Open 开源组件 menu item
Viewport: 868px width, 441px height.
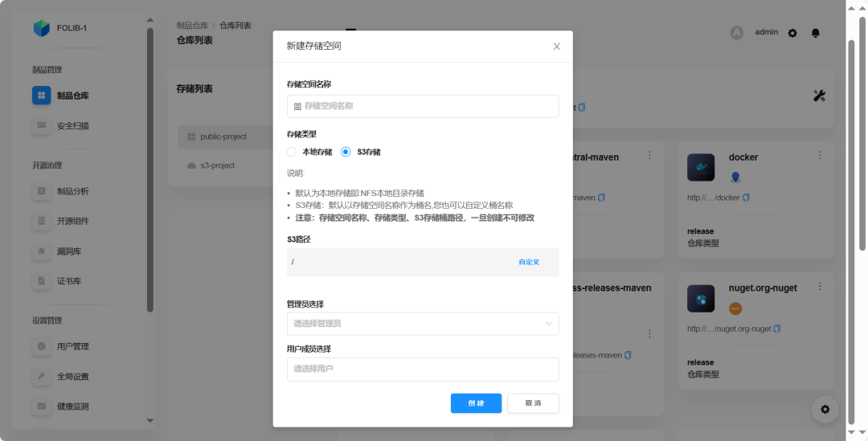73,222
